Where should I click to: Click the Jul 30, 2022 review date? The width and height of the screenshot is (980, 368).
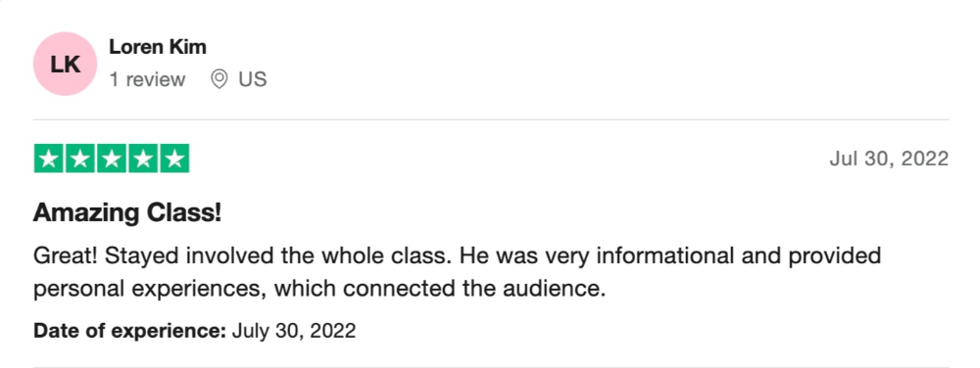click(889, 160)
